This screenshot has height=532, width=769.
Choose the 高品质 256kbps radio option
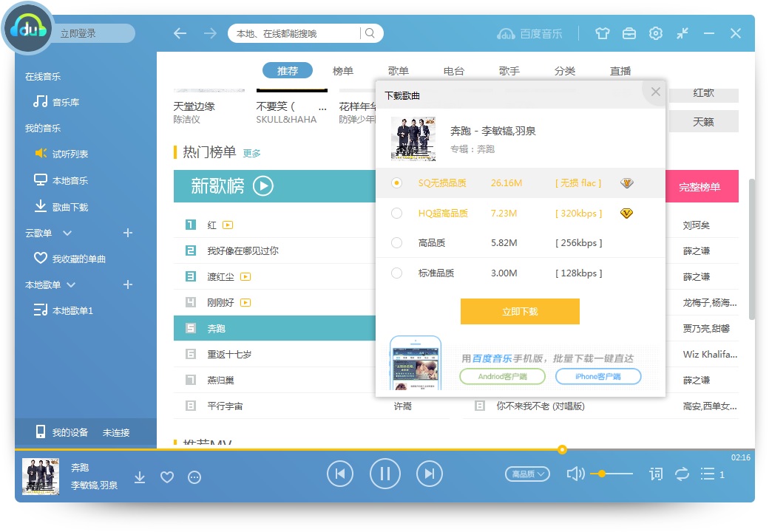coord(397,243)
